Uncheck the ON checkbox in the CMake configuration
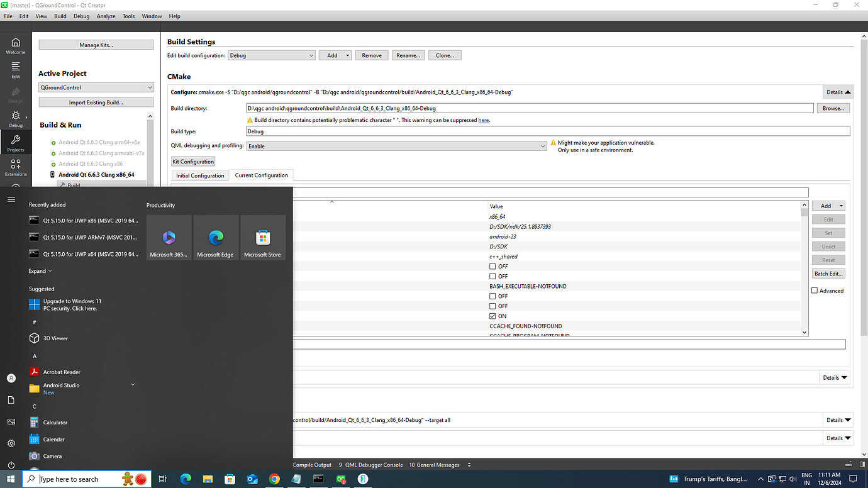868x488 pixels. (492, 316)
